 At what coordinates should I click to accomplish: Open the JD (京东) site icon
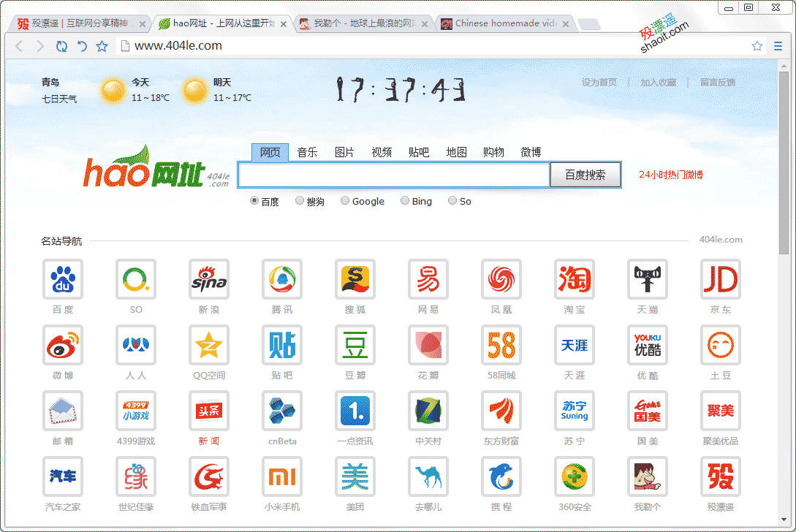point(721,278)
